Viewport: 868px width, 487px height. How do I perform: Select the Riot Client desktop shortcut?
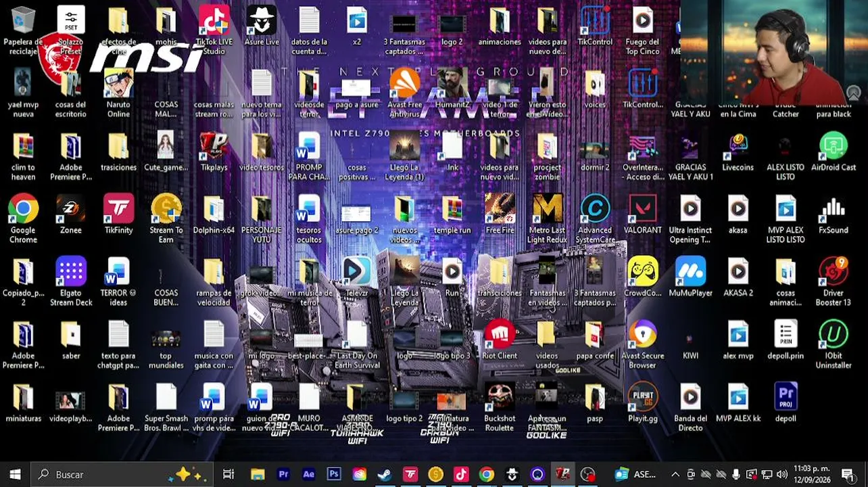pyautogui.click(x=500, y=340)
